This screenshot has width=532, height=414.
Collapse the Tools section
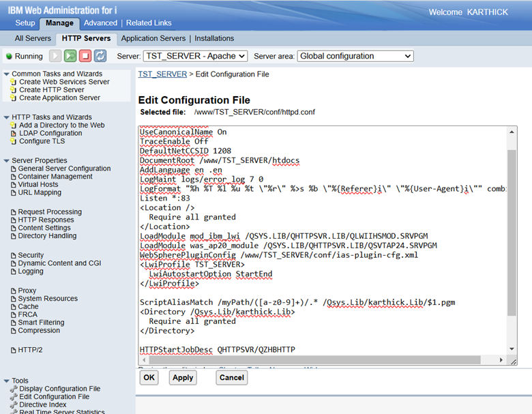point(6,381)
